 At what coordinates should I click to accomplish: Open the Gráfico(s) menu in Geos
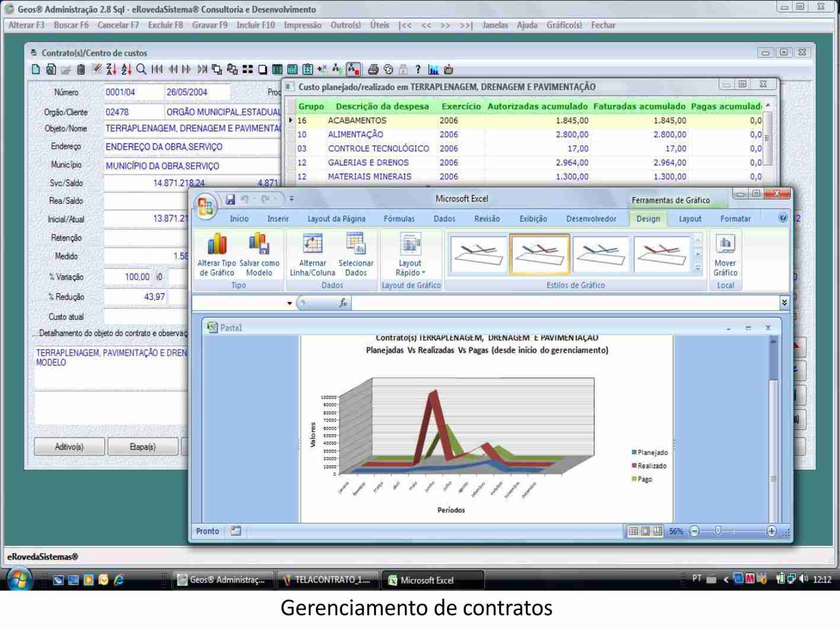pos(564,25)
